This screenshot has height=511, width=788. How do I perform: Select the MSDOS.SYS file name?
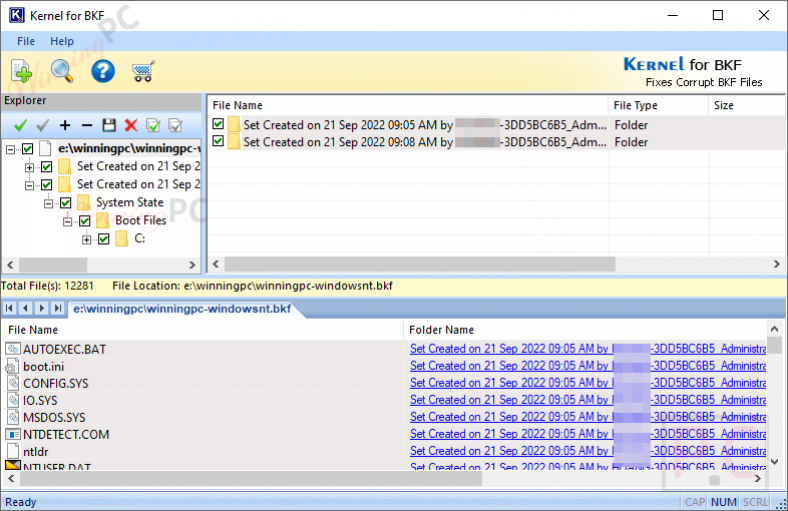pyautogui.click(x=54, y=418)
